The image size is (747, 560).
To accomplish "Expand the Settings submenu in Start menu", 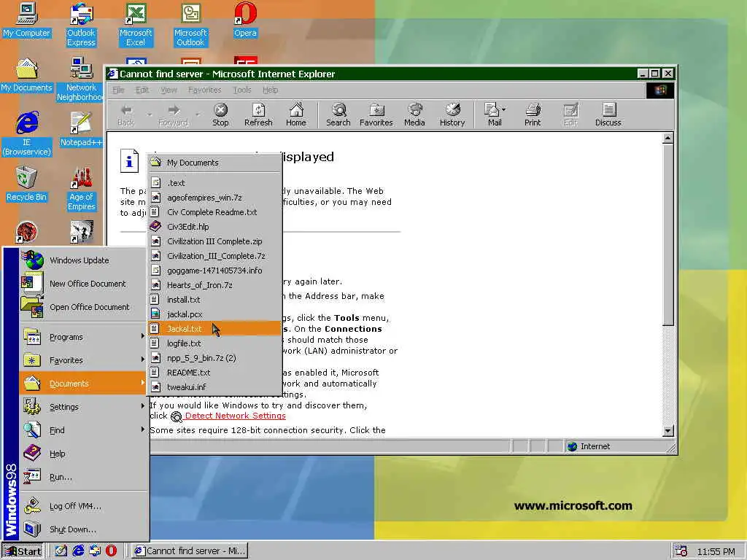I will tap(83, 407).
